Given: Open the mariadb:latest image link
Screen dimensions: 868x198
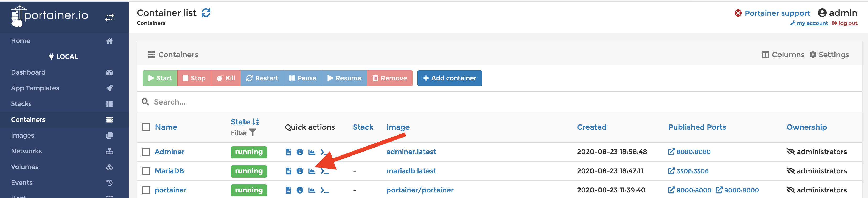Looking at the screenshot, I should (x=411, y=171).
